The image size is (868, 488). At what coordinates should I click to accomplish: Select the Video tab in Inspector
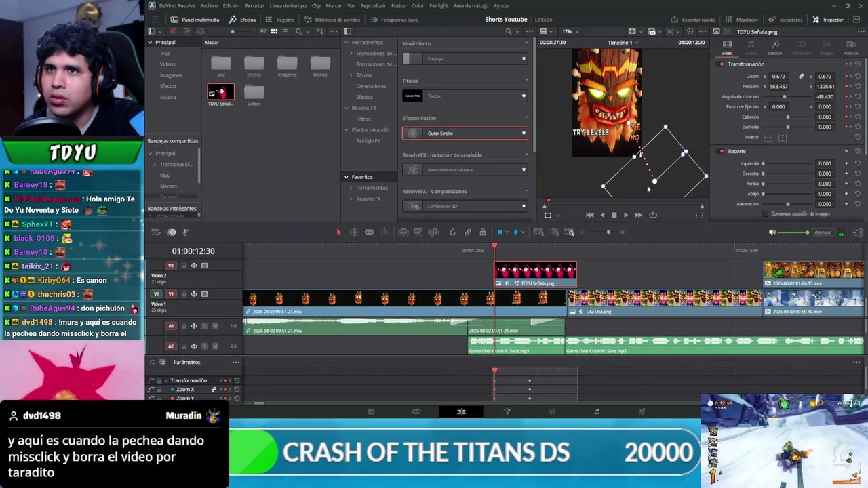click(x=727, y=47)
